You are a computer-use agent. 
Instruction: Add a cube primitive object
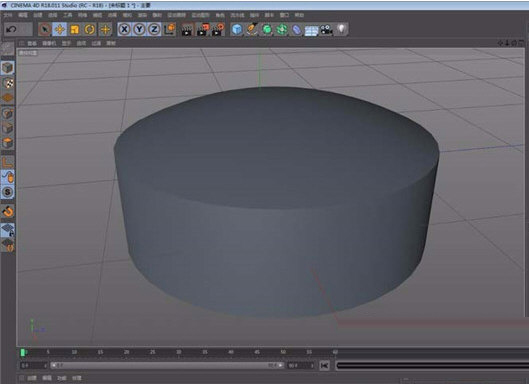point(237,29)
